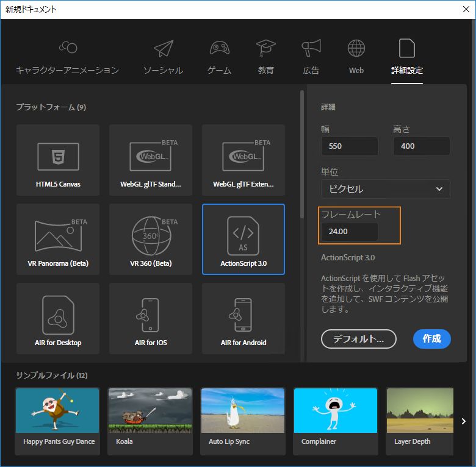Click the フレームレート 24.00 field

(x=350, y=232)
